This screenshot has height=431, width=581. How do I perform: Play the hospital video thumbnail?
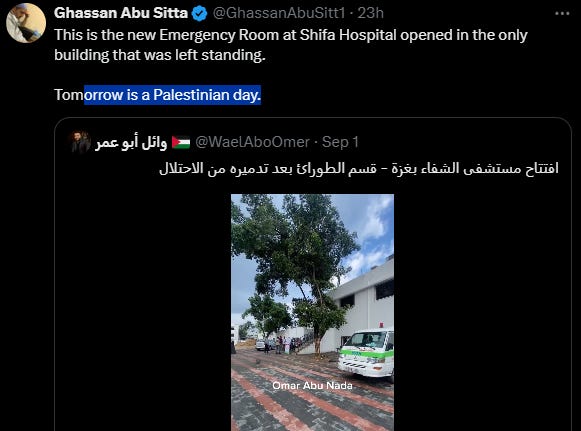(312, 312)
